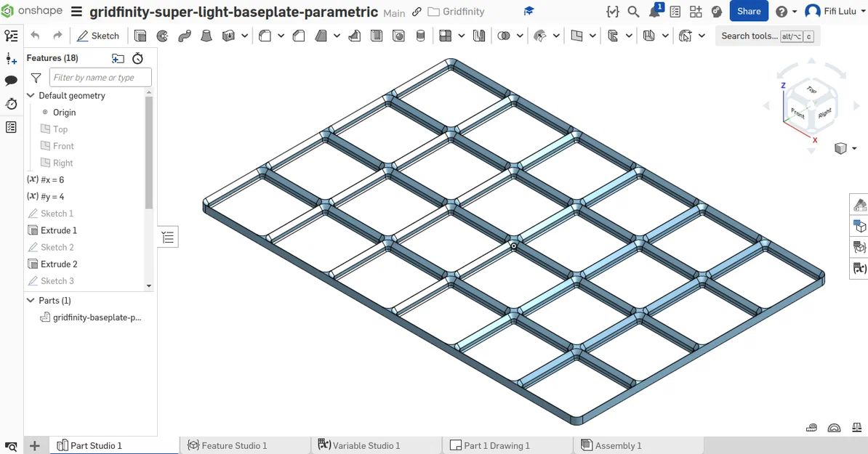Type in the feature filter search field
The width and height of the screenshot is (868, 454).
(x=100, y=77)
